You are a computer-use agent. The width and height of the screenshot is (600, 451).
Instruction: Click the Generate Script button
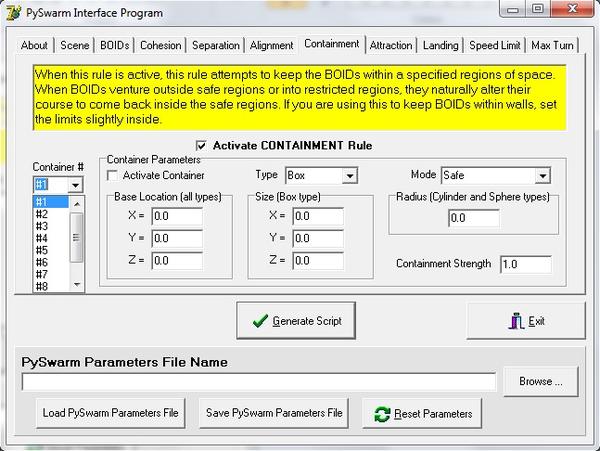pyautogui.click(x=296, y=321)
